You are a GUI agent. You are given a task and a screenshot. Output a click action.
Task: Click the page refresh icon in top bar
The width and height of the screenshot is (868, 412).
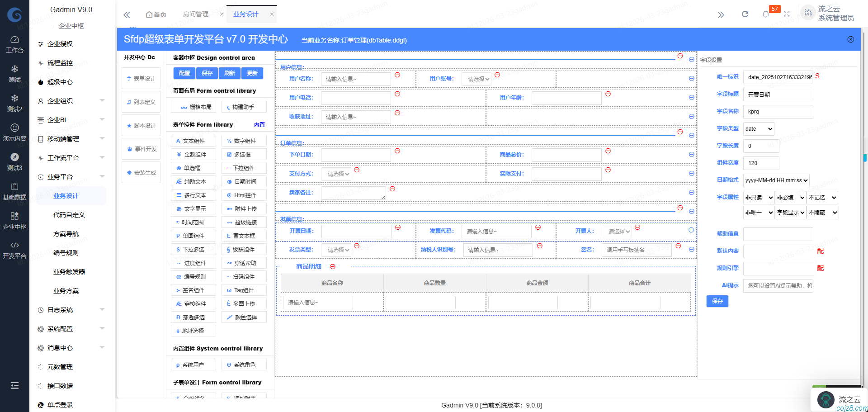click(x=745, y=14)
